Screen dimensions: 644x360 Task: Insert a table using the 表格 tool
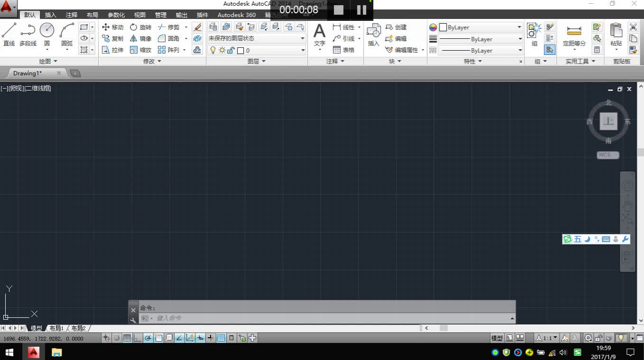[x=345, y=50]
